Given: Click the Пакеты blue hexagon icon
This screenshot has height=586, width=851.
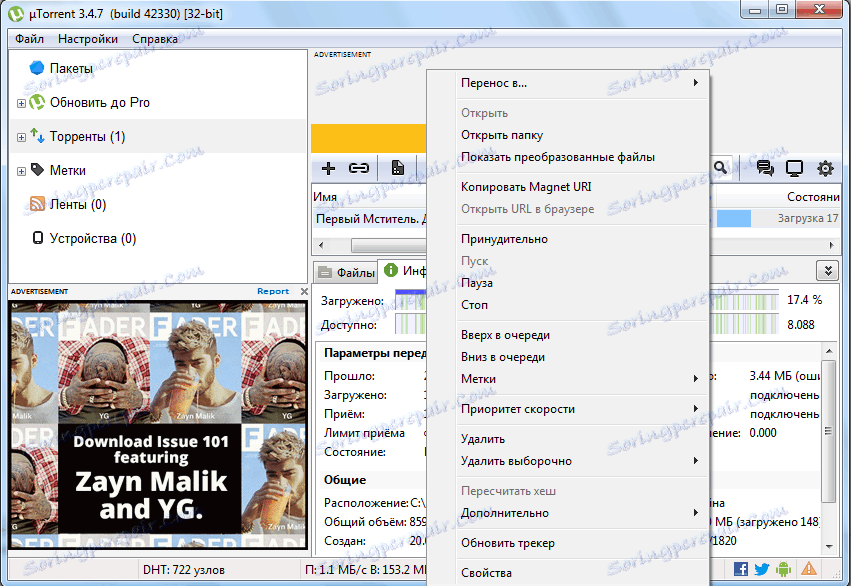Looking at the screenshot, I should [37, 68].
